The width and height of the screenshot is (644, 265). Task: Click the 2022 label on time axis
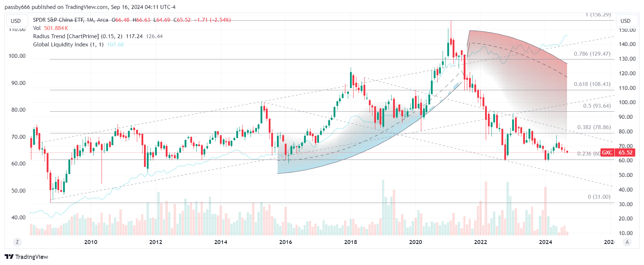(480, 242)
